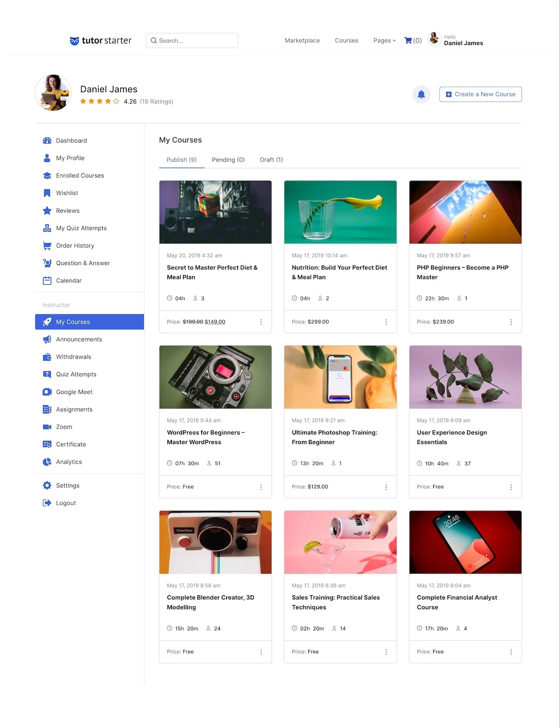Click the Logout arrow icon
Screen dimensions: 560x728
[47, 503]
